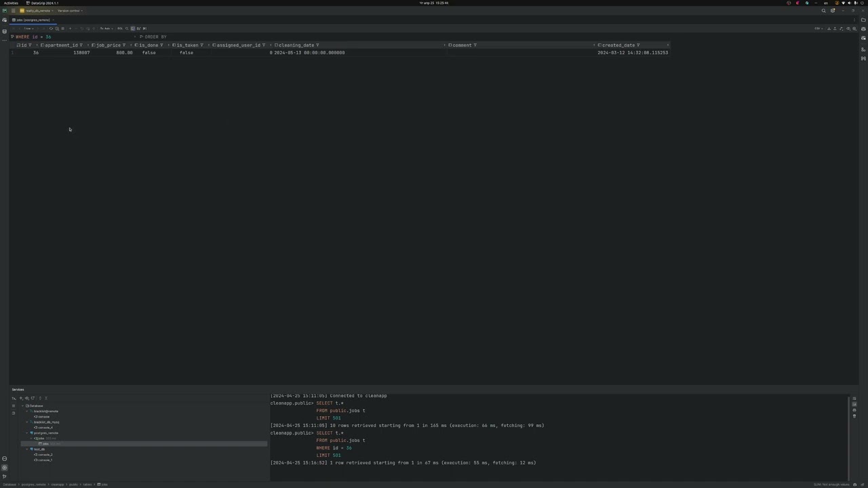Viewport: 868px width, 488px height.
Task: Select the is_done cell showing false
Action: [x=149, y=52]
